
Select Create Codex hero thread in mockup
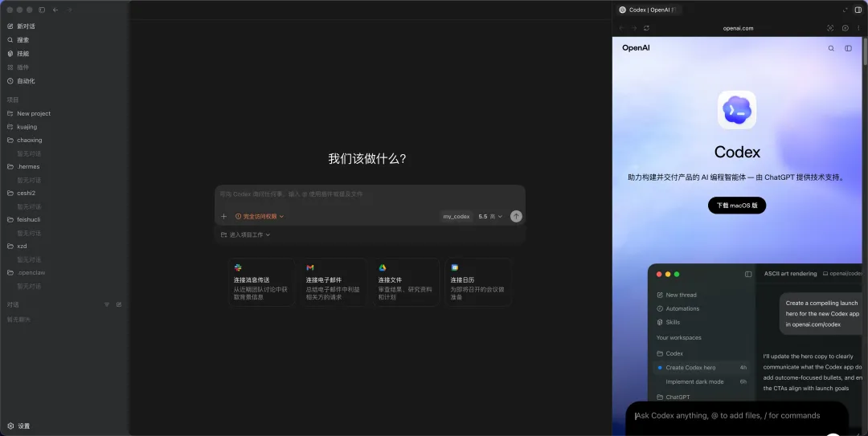[701, 368]
